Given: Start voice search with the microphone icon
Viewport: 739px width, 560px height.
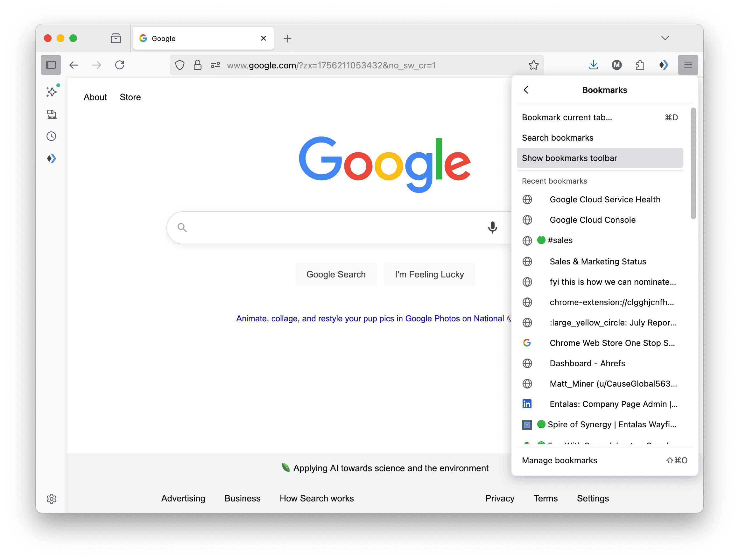Looking at the screenshot, I should click(x=492, y=227).
